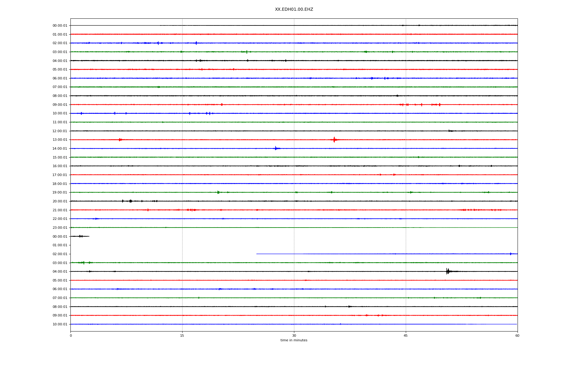This screenshot has width=588, height=368.
Task: Select the 12:00:01 row time label
Action: 60,131
